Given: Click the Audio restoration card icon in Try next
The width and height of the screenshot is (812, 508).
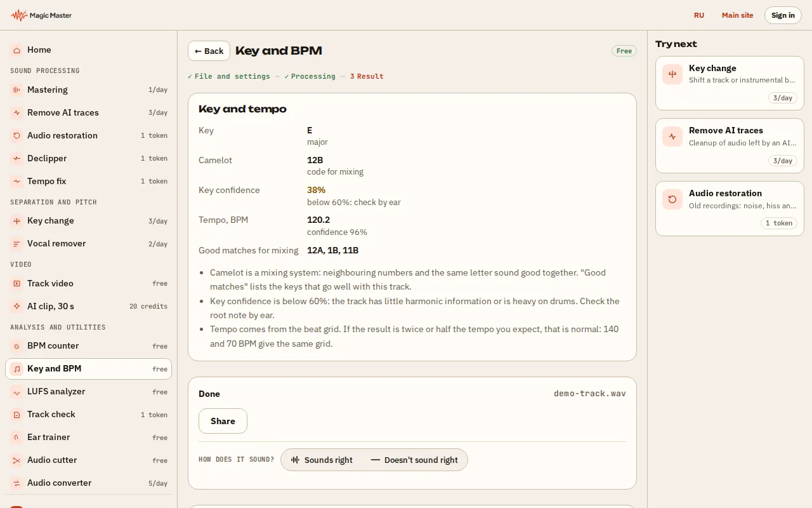Looking at the screenshot, I should coord(672,199).
